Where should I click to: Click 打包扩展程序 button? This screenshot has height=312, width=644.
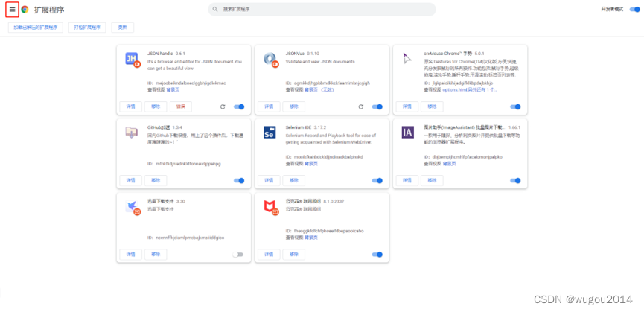tap(87, 28)
